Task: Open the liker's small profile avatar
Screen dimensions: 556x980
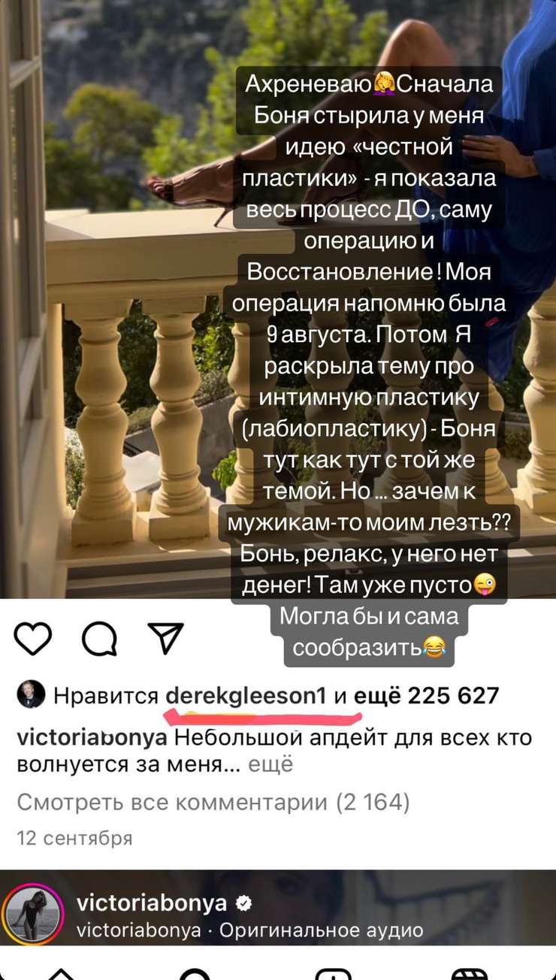Action: [31, 696]
